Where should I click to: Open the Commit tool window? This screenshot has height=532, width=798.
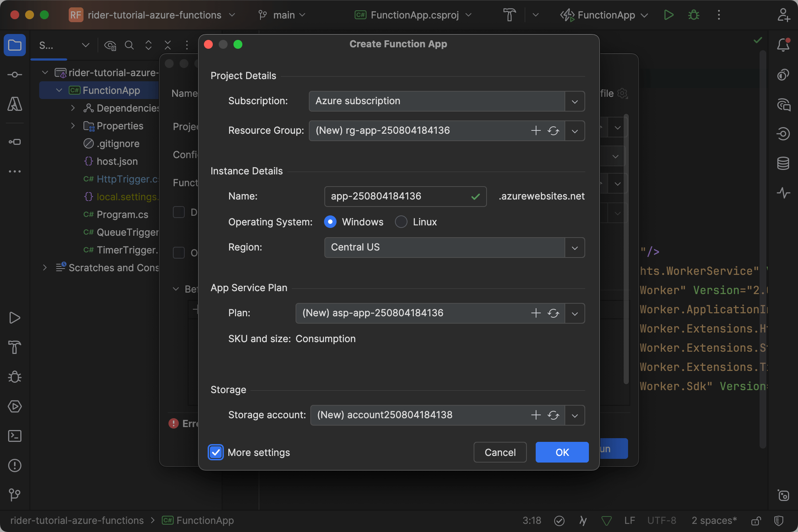click(x=14, y=75)
